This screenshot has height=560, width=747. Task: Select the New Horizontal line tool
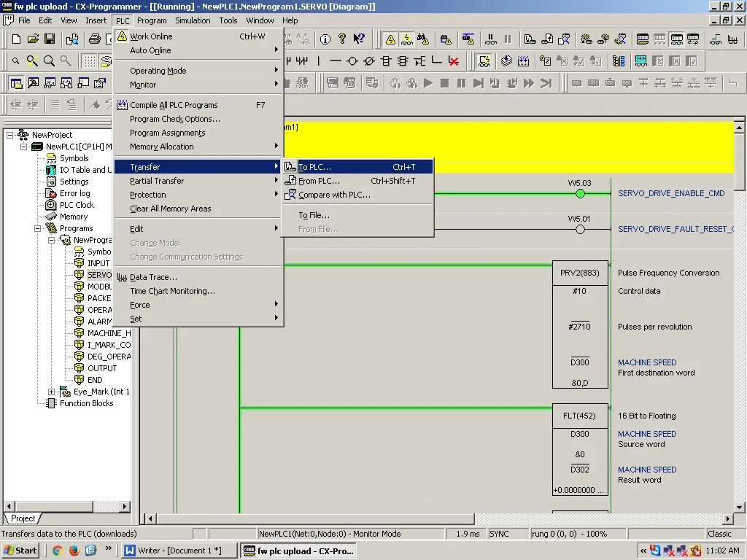coord(336,61)
